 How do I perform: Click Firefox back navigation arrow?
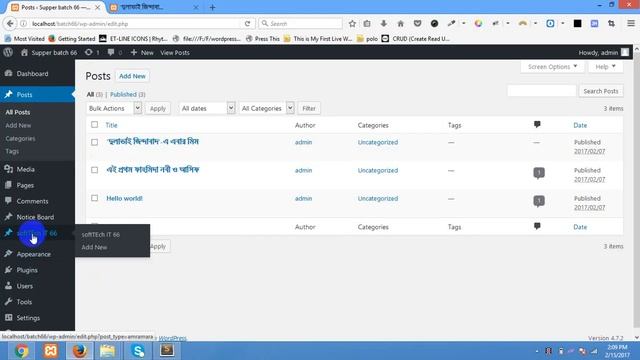click(x=10, y=24)
